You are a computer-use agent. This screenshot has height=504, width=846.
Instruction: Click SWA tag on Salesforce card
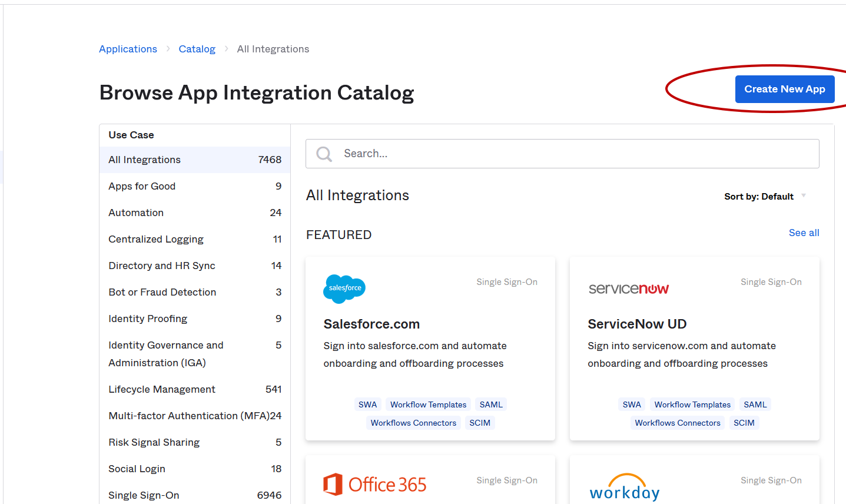pyautogui.click(x=367, y=404)
